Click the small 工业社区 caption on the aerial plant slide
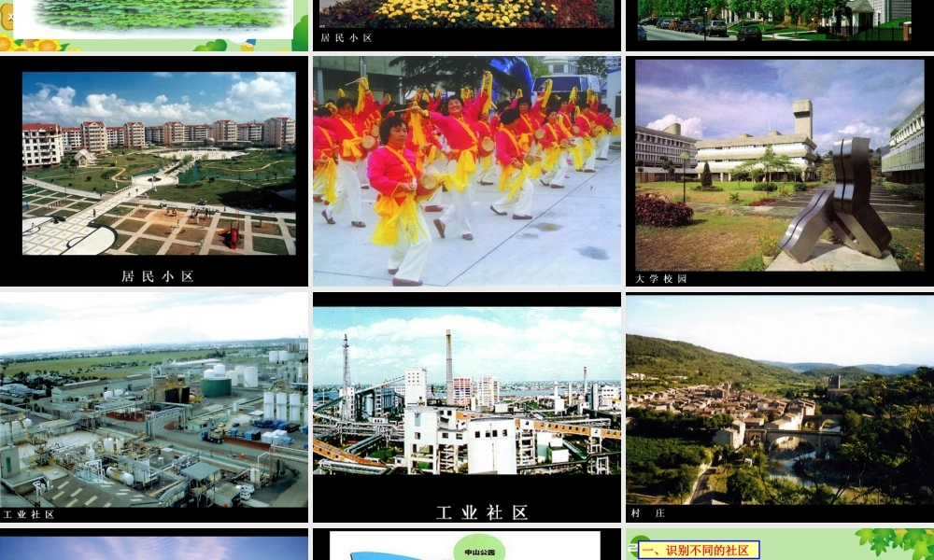 [29, 514]
